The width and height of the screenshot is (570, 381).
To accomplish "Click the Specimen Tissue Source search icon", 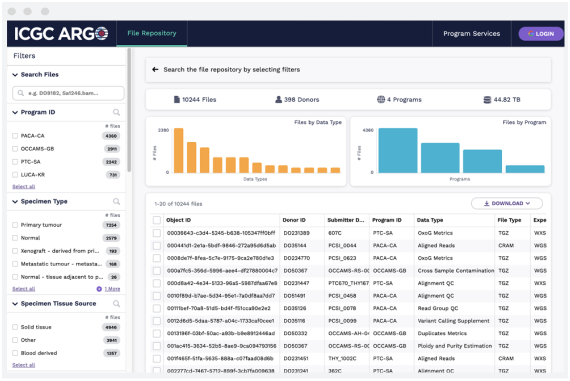I will (116, 304).
